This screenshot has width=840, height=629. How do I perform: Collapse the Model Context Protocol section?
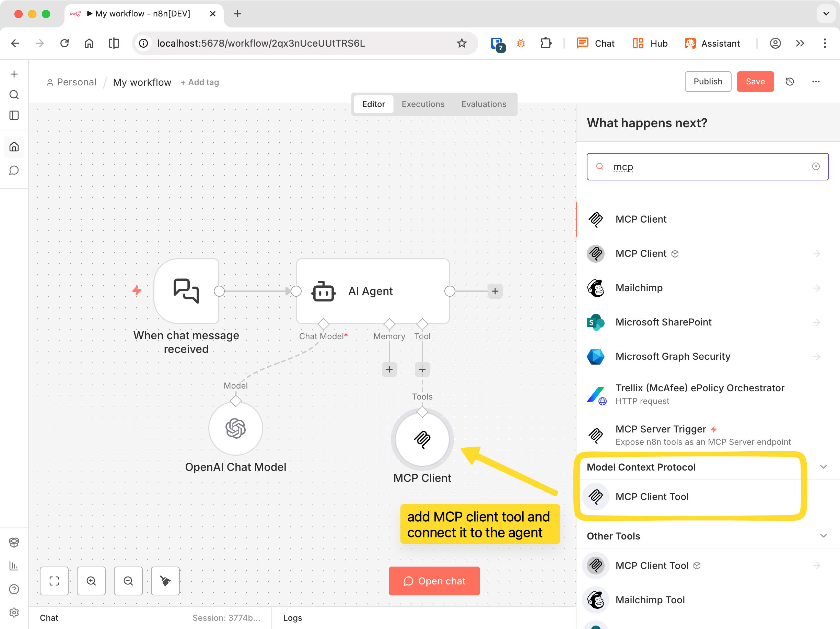(823, 467)
